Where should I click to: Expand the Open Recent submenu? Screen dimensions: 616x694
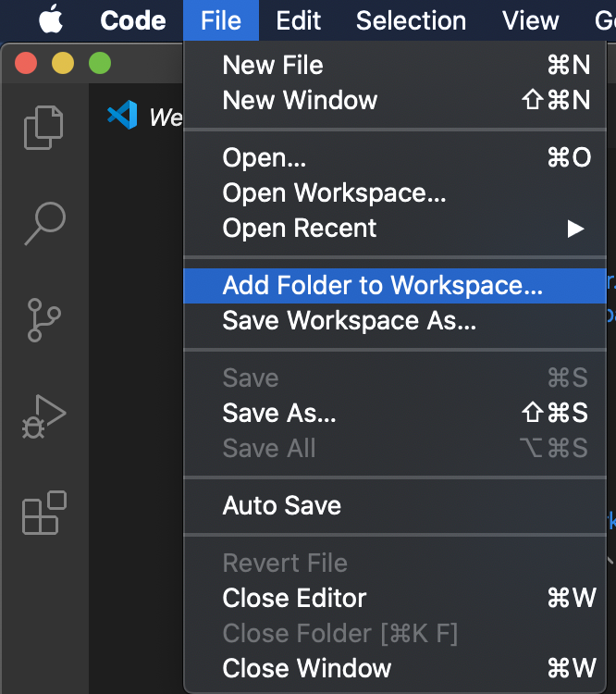pos(395,229)
